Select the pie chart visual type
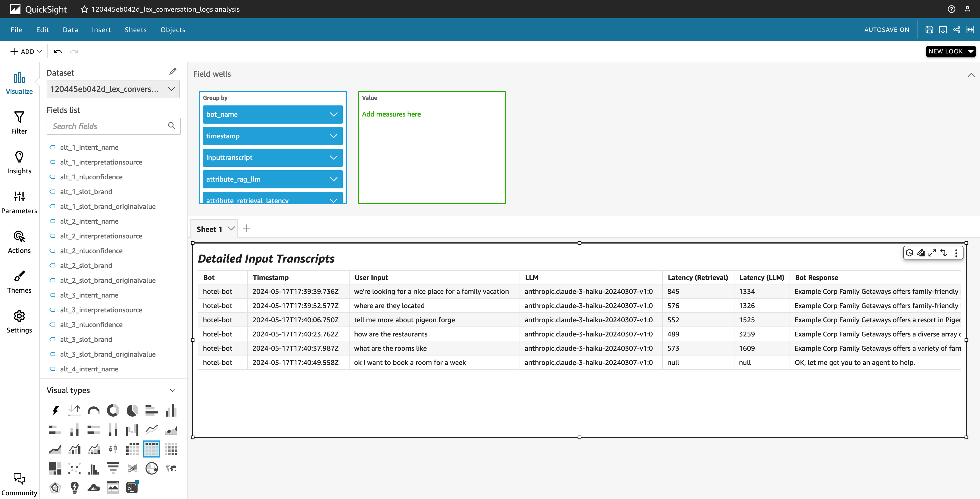Screen dimensions: 980x499 coord(132,410)
